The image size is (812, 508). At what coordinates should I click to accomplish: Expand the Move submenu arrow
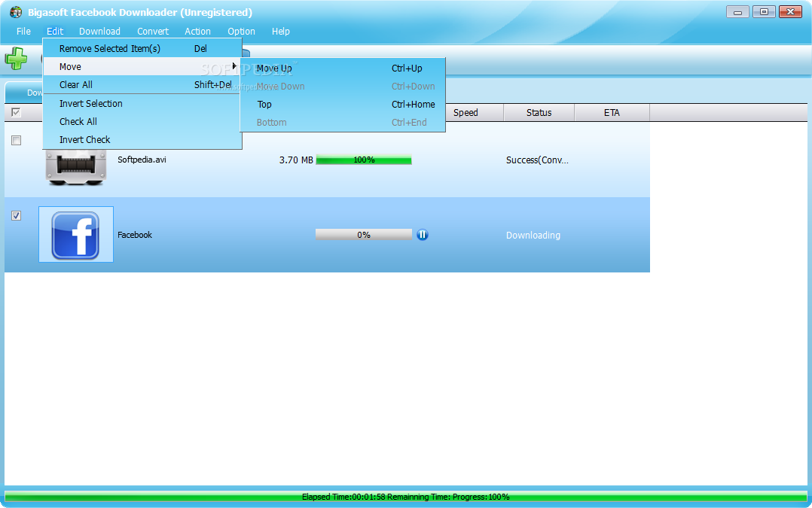[x=234, y=66]
